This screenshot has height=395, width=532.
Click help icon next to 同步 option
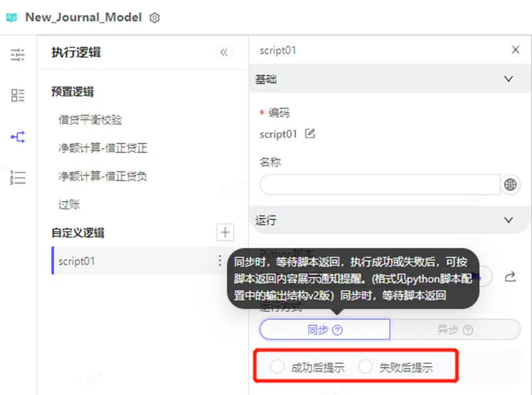337,330
